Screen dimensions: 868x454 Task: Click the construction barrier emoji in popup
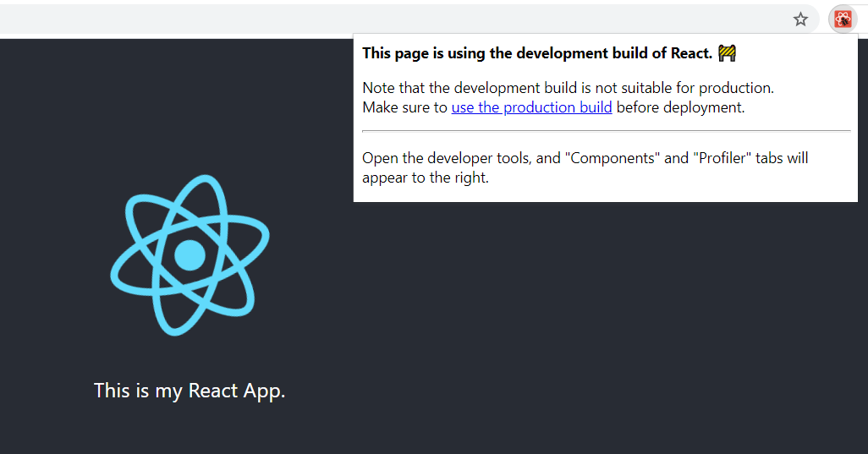727,53
